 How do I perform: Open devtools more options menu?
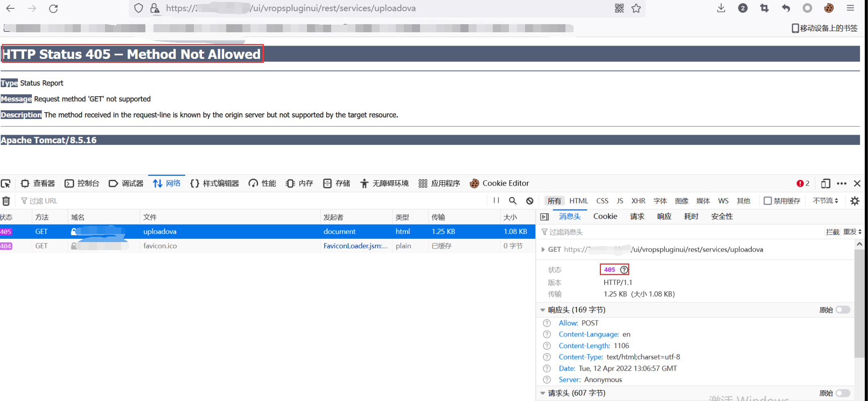(841, 184)
